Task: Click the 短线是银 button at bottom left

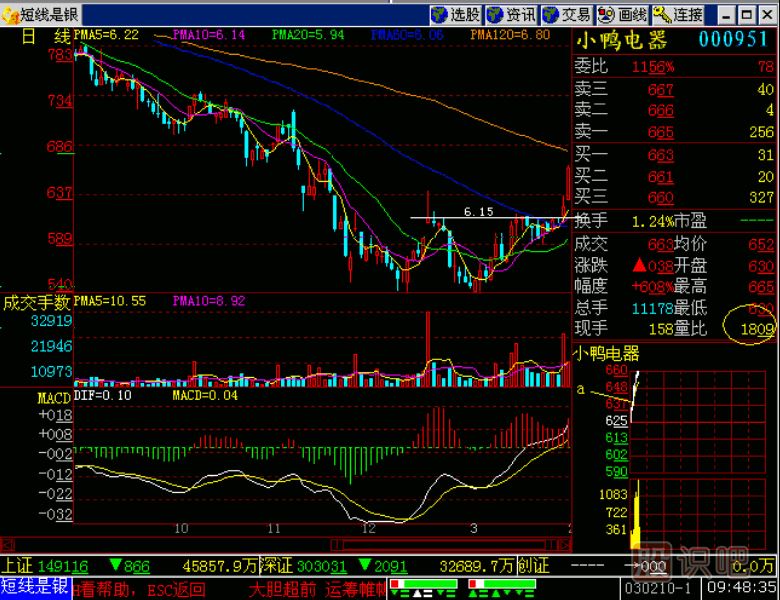Action: 34,587
